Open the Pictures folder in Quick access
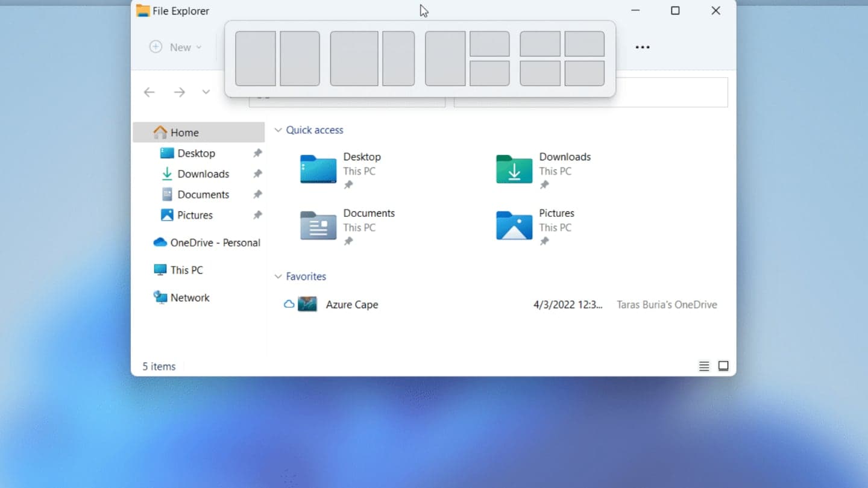 [x=514, y=225]
